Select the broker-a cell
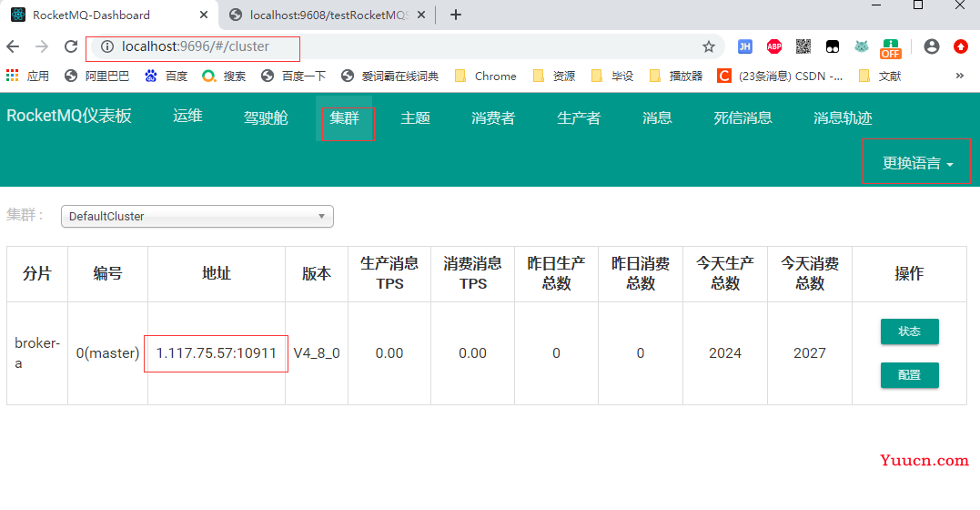The image size is (980, 510). point(37,353)
